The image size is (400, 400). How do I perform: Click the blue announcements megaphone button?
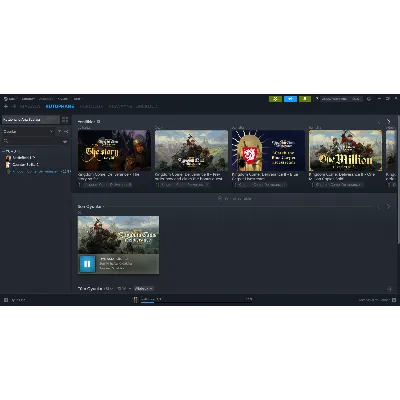click(290, 99)
